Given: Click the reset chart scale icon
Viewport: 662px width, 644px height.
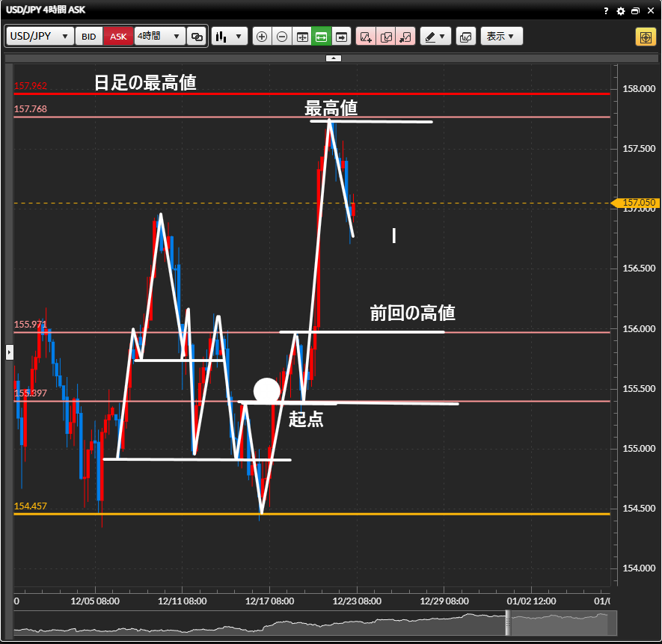Looking at the screenshot, I should [x=302, y=37].
